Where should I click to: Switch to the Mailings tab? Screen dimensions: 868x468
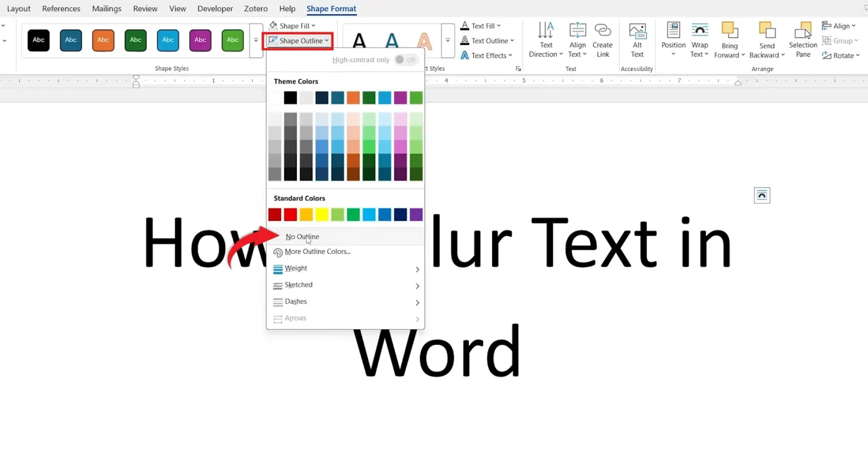coord(107,9)
